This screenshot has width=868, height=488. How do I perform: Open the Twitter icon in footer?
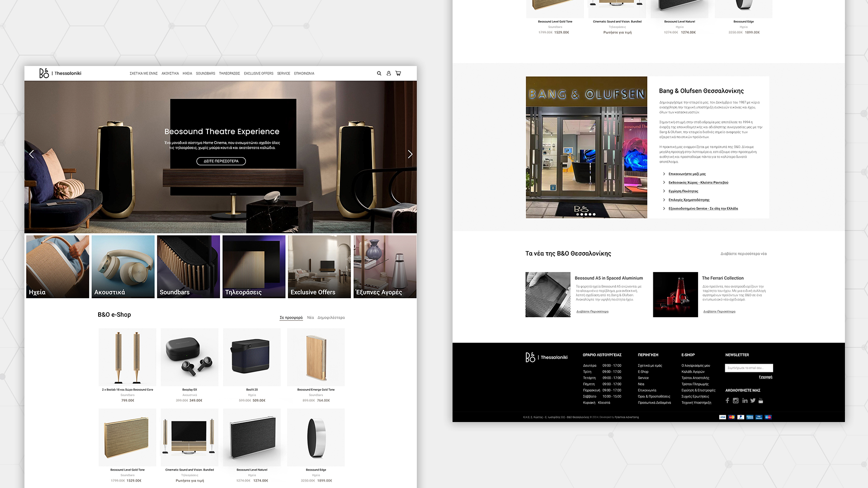[x=753, y=401]
